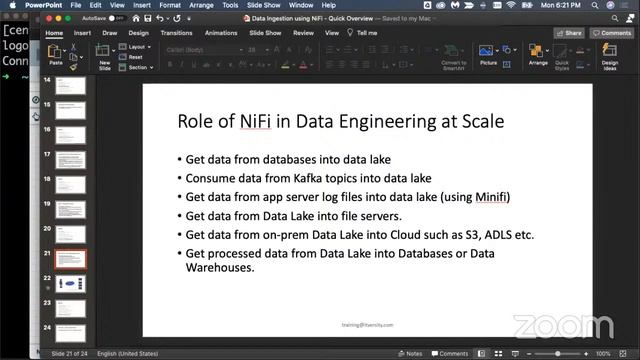This screenshot has height=360, width=640.
Task: Open the Design ribbon tab
Action: tap(139, 33)
